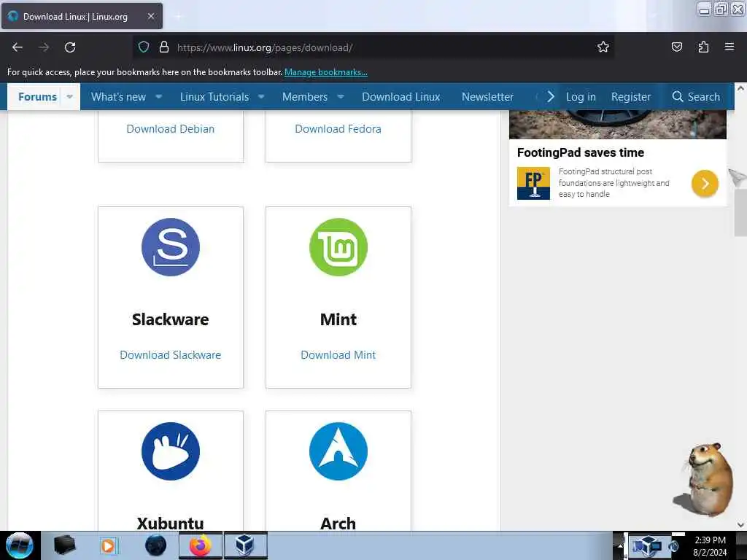Viewport: 747px width, 560px height.
Task: Open the Forums navigation tab
Action: click(38, 97)
